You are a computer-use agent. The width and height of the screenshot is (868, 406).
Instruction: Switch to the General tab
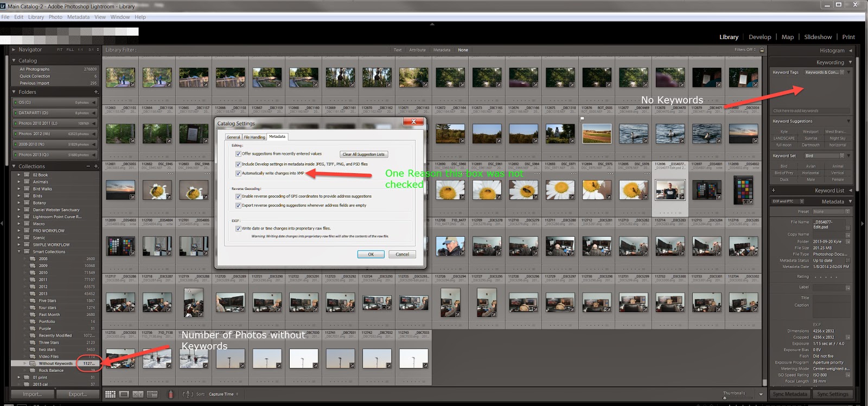[x=233, y=137]
